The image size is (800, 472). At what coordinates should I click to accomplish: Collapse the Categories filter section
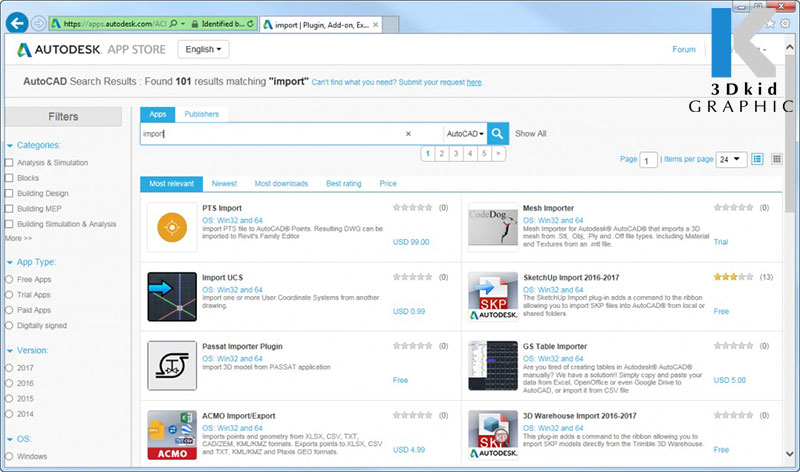click(x=10, y=145)
